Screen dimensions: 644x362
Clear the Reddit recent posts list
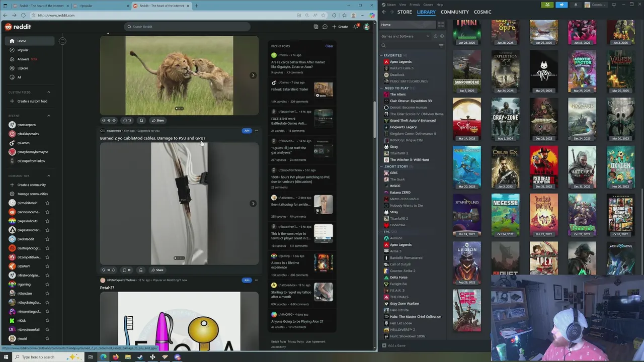329,46
